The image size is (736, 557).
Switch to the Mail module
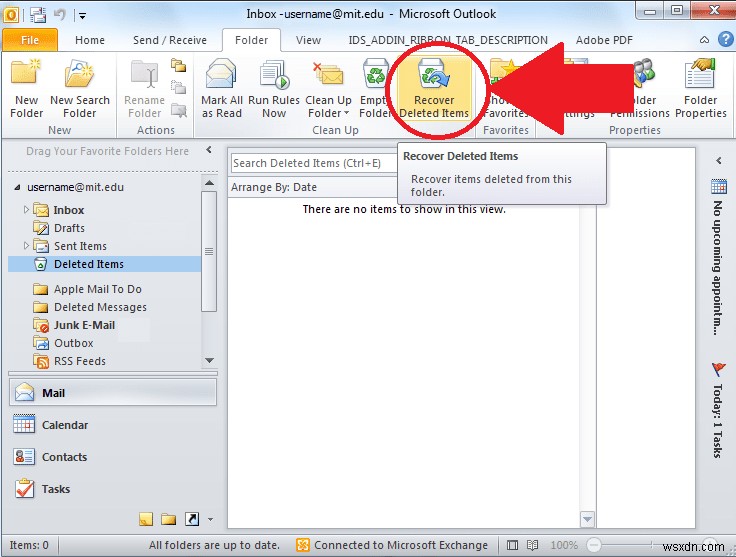(x=113, y=393)
